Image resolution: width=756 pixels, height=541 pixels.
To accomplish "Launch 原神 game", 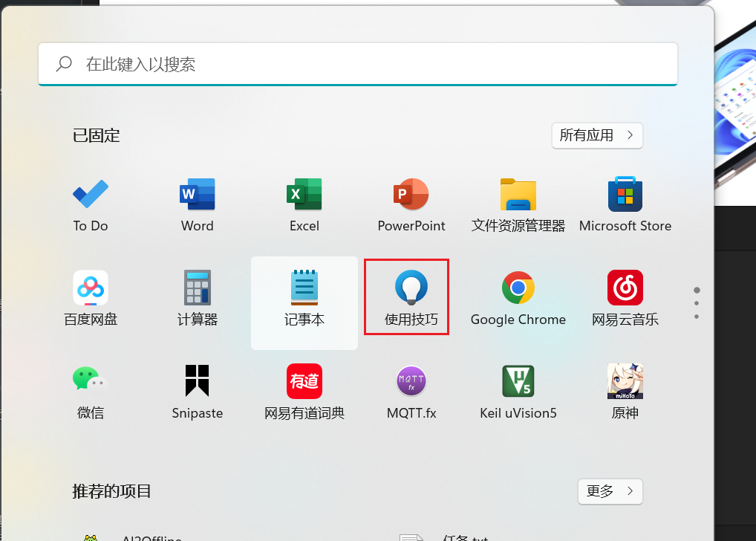I will tap(625, 392).
